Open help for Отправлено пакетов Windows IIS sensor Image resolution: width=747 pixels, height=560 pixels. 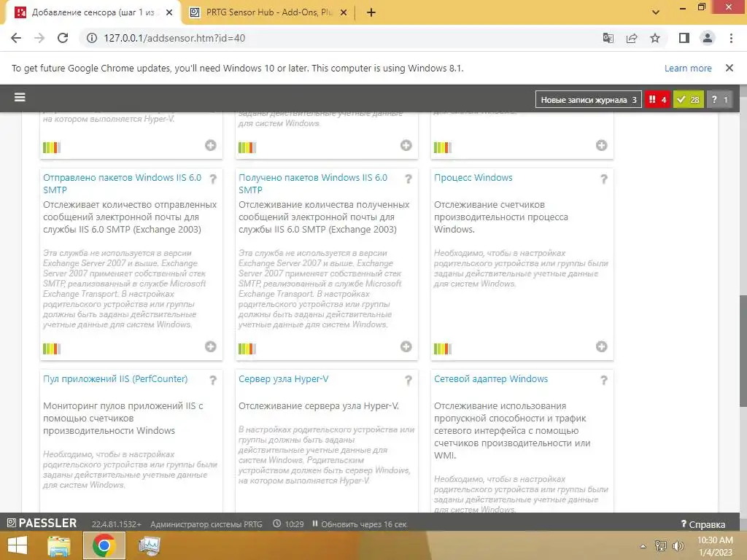[213, 179]
